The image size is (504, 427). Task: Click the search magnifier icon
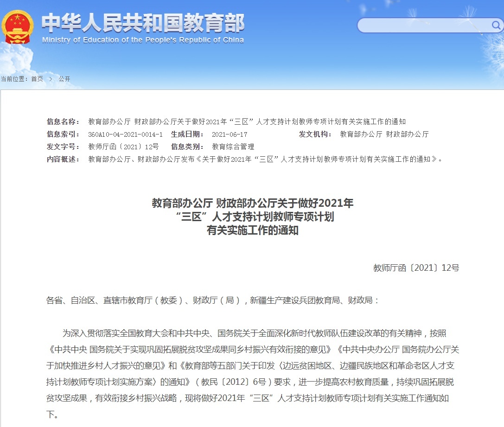pos(496,25)
